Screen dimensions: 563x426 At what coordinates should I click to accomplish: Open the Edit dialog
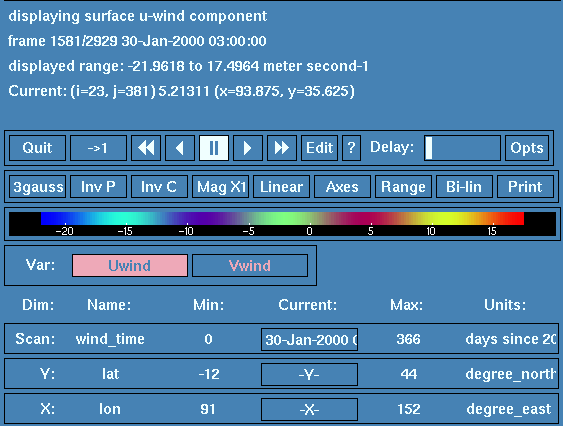click(x=320, y=148)
